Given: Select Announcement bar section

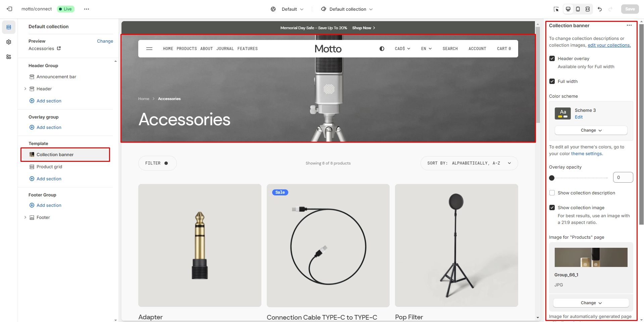Looking at the screenshot, I should click(x=56, y=77).
